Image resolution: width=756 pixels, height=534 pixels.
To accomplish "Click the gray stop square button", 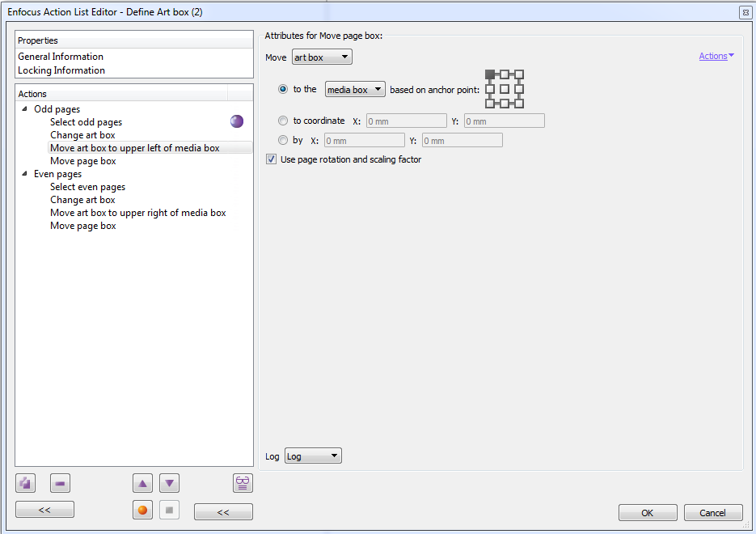I will click(x=169, y=510).
